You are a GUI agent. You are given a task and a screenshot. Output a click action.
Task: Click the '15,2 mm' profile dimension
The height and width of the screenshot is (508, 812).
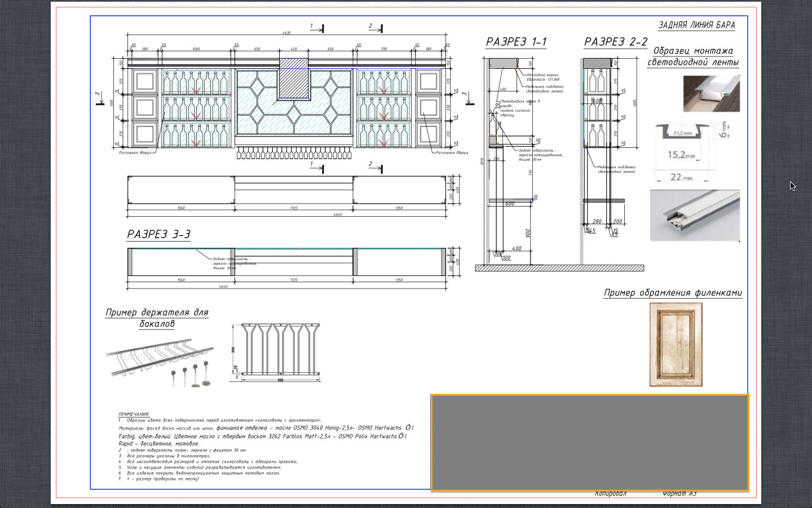coord(681,155)
